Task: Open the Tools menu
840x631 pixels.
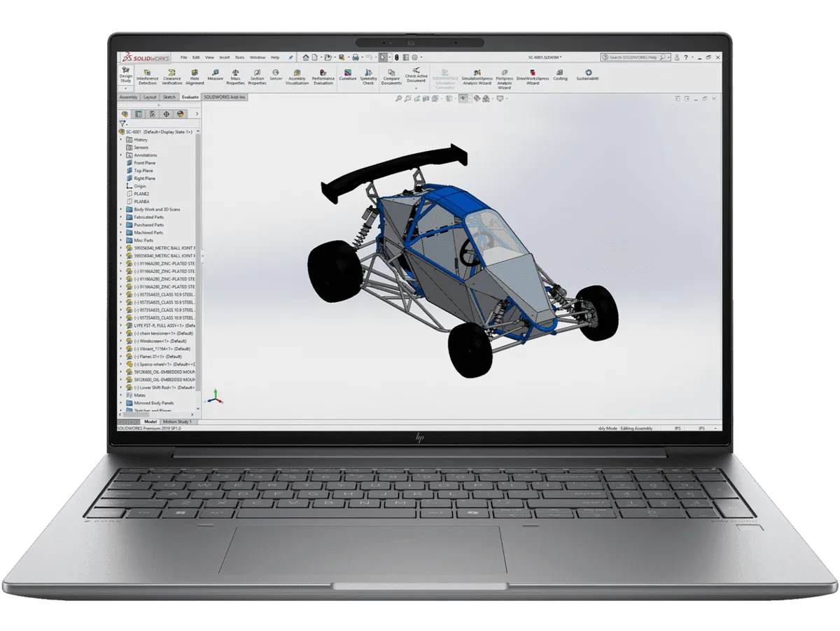Action: click(x=239, y=57)
